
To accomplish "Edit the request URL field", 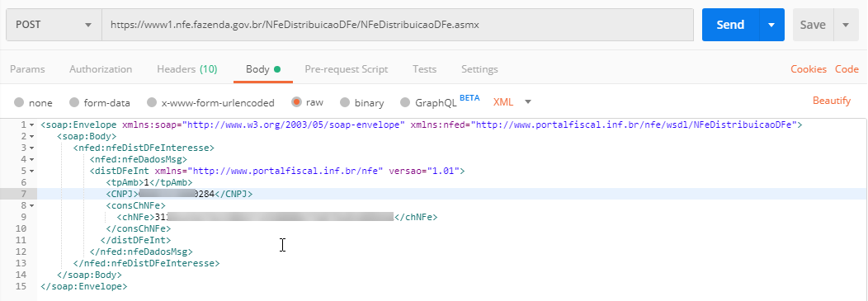I will pyautogui.click(x=398, y=25).
